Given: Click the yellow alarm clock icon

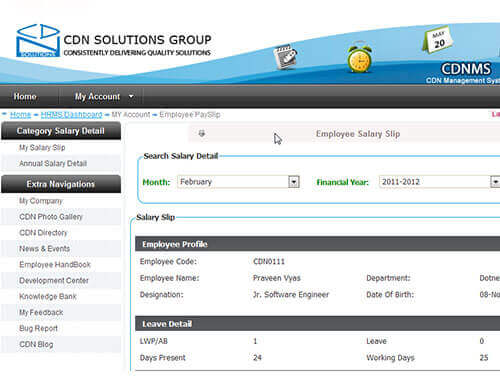Looking at the screenshot, I should click(359, 57).
